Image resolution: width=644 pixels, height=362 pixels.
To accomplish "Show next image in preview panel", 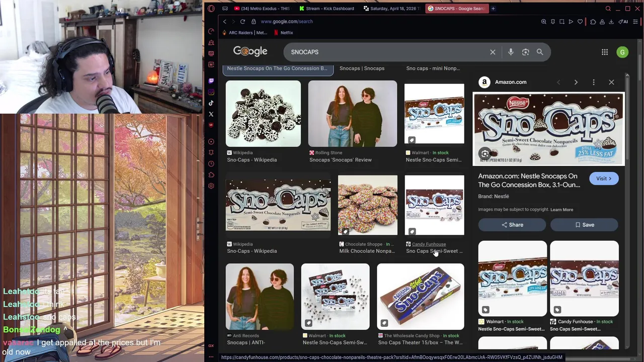I will (576, 82).
